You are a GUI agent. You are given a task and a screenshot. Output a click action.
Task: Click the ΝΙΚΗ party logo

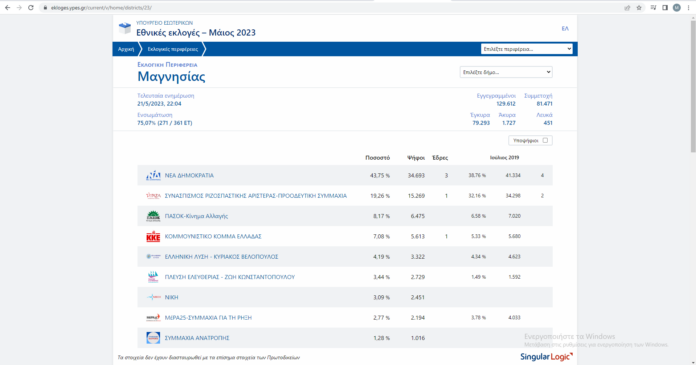click(153, 297)
